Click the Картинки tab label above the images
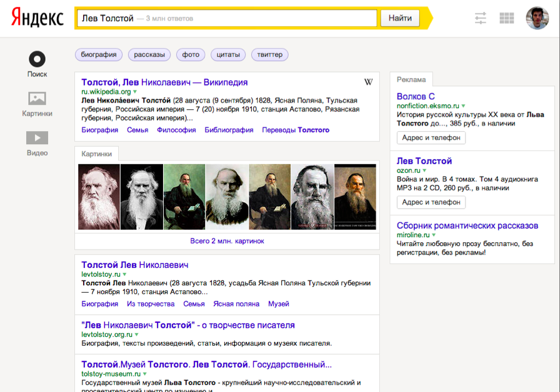Image resolution: width=560 pixels, height=392 pixels. click(96, 154)
